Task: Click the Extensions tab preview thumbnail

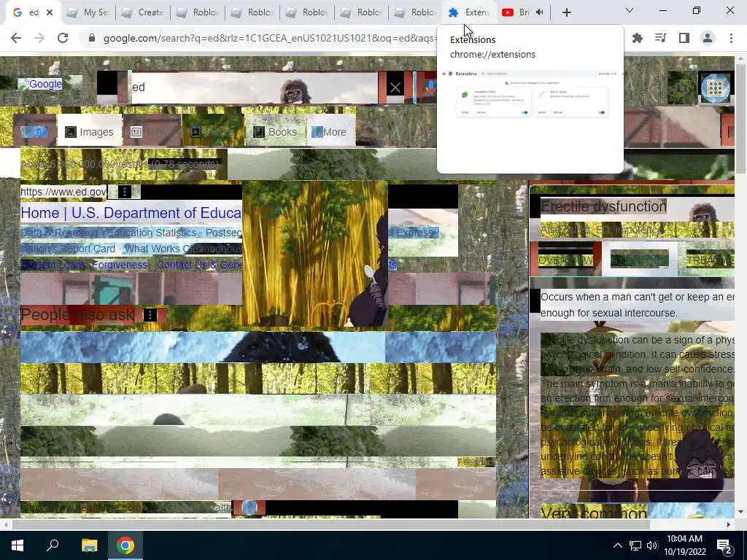Action: (530, 119)
